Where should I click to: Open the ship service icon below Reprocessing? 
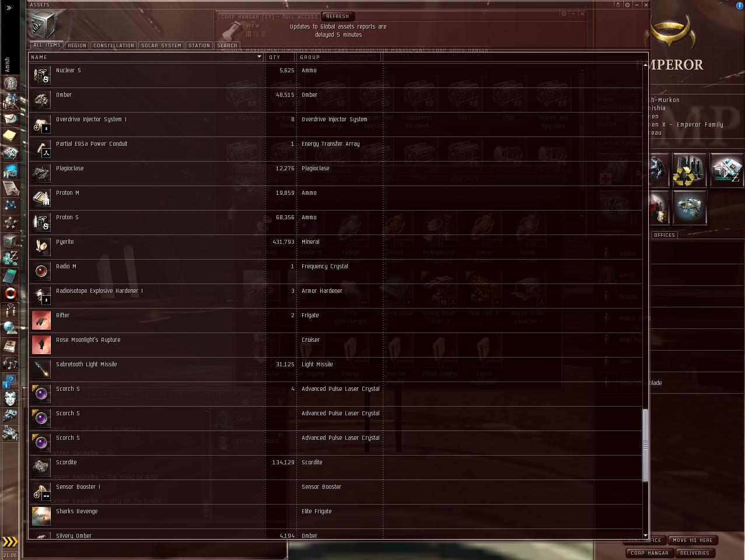pyautogui.click(x=689, y=208)
